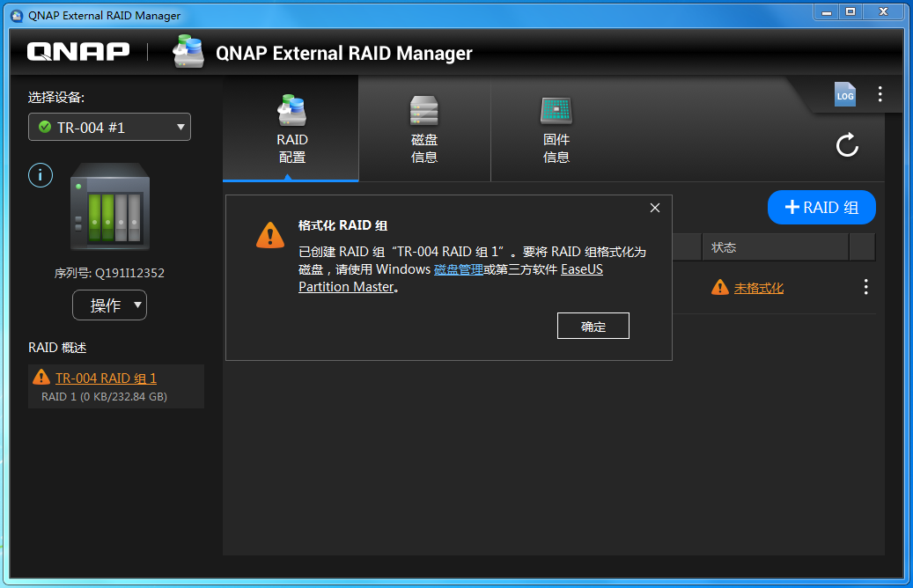Click the warning icon beside TR-004 RAID 组 1
This screenshot has width=913, height=588.
[x=41, y=378]
